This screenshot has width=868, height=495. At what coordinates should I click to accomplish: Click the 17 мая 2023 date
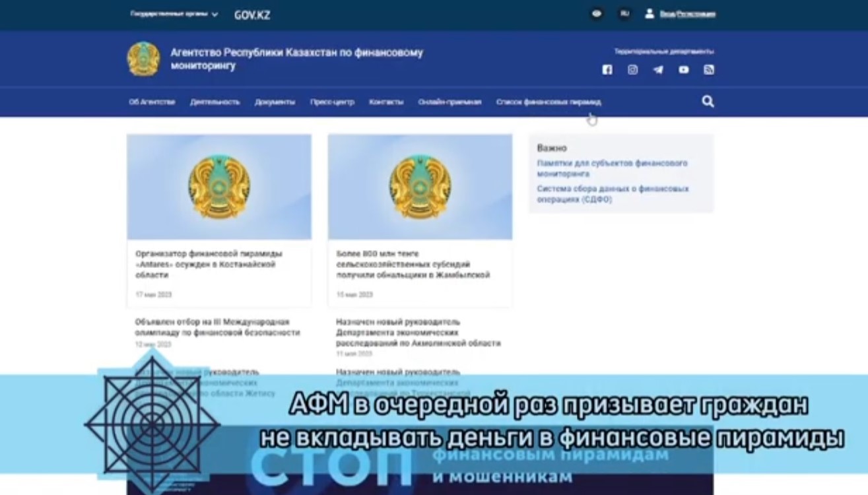(x=154, y=294)
